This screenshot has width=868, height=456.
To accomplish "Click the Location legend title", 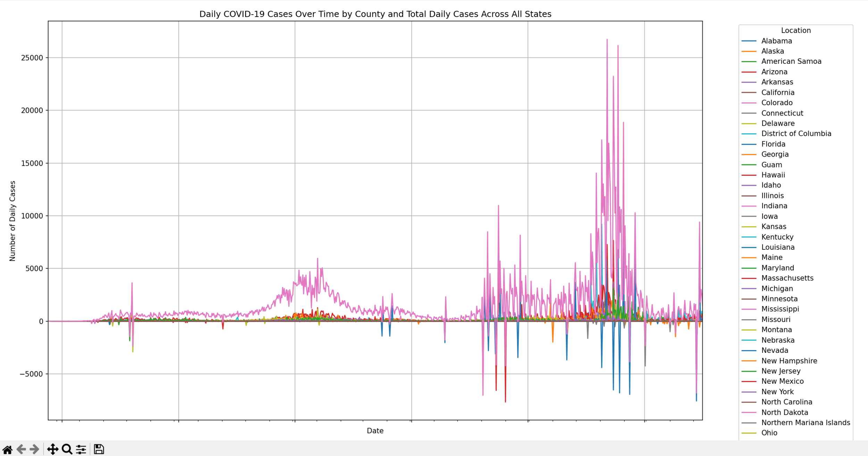I will (796, 31).
